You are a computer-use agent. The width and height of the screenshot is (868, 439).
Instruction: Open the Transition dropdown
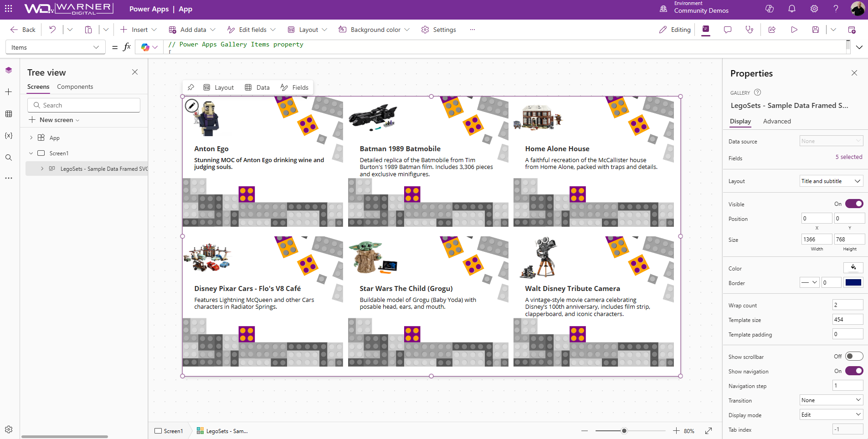tap(832, 400)
